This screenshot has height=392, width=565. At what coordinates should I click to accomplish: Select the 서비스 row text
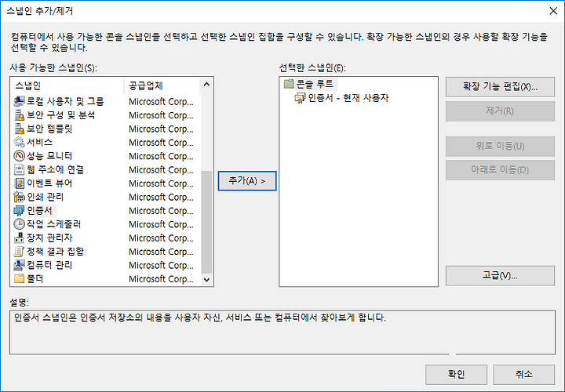[40, 142]
